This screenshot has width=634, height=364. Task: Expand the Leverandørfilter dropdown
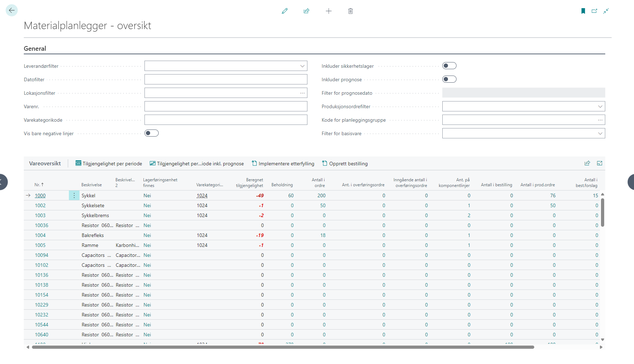(302, 66)
